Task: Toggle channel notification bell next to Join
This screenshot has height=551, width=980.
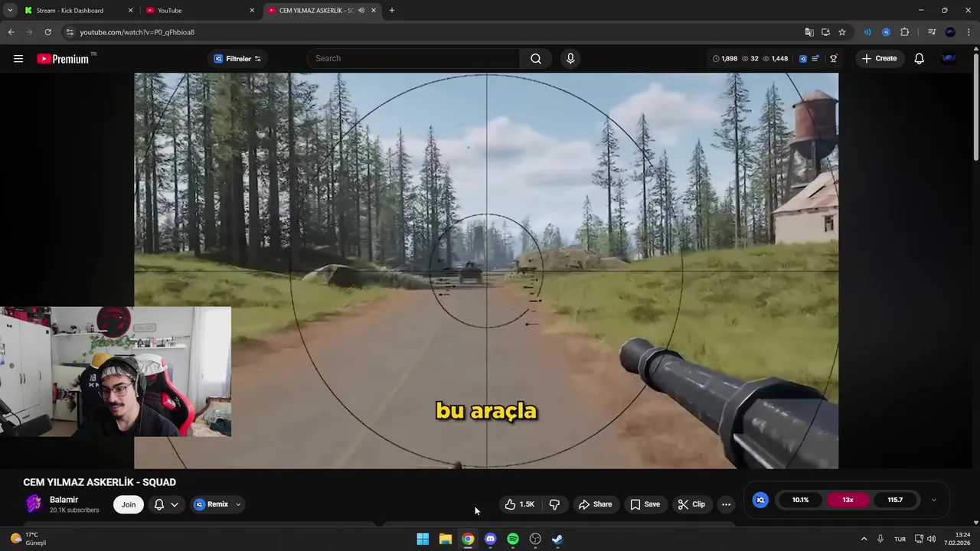Action: coord(159,504)
